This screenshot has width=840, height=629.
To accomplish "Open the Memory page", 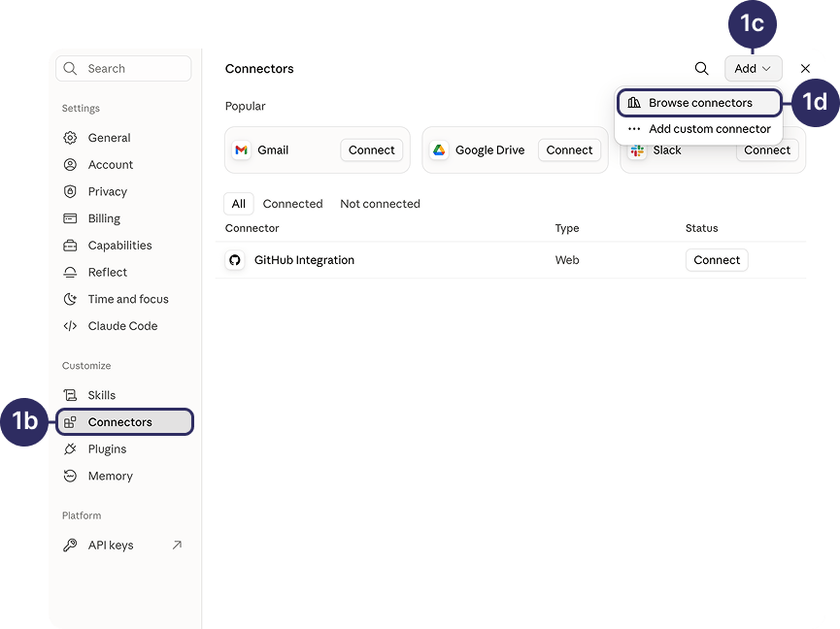I will coord(123,476).
